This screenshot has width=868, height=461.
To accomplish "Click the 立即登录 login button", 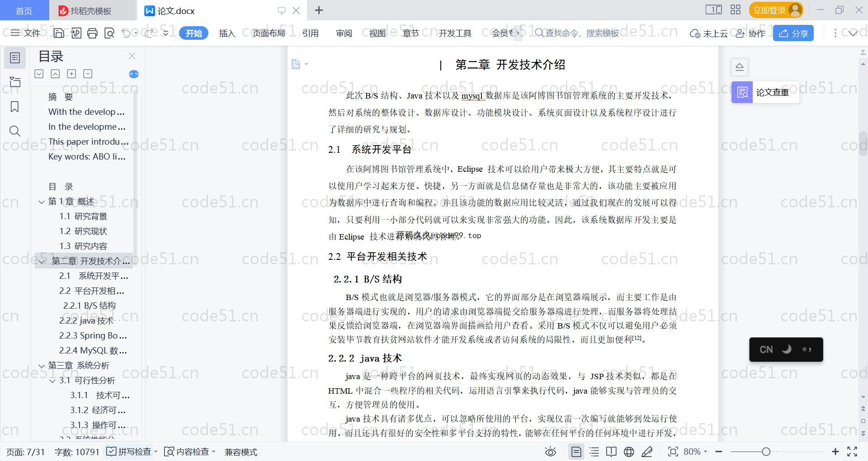I will [x=776, y=10].
